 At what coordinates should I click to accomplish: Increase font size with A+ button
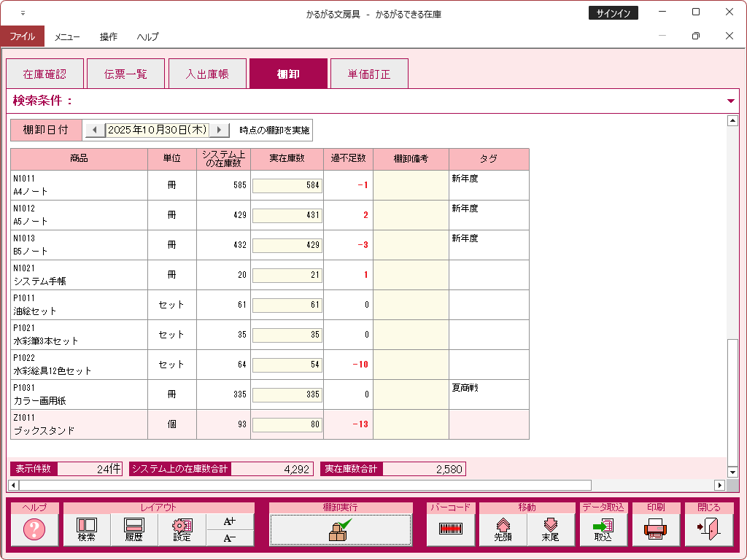pyautogui.click(x=230, y=521)
